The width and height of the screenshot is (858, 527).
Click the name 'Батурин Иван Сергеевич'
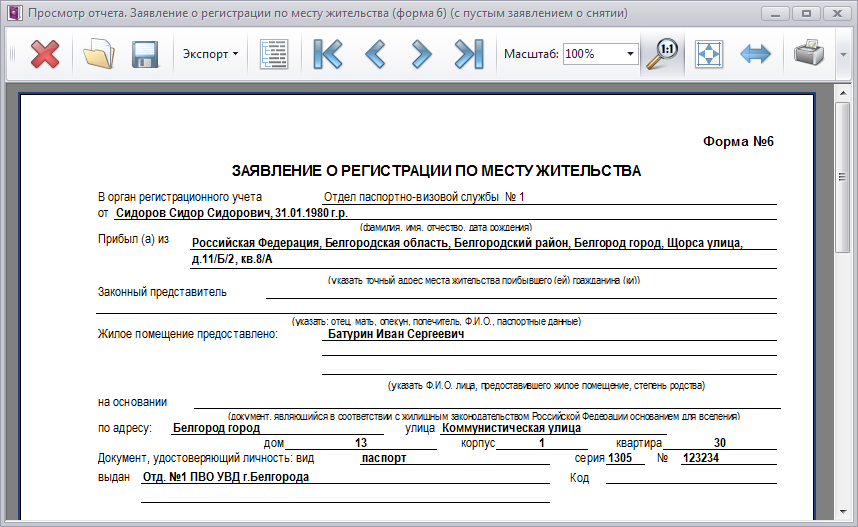(396, 334)
